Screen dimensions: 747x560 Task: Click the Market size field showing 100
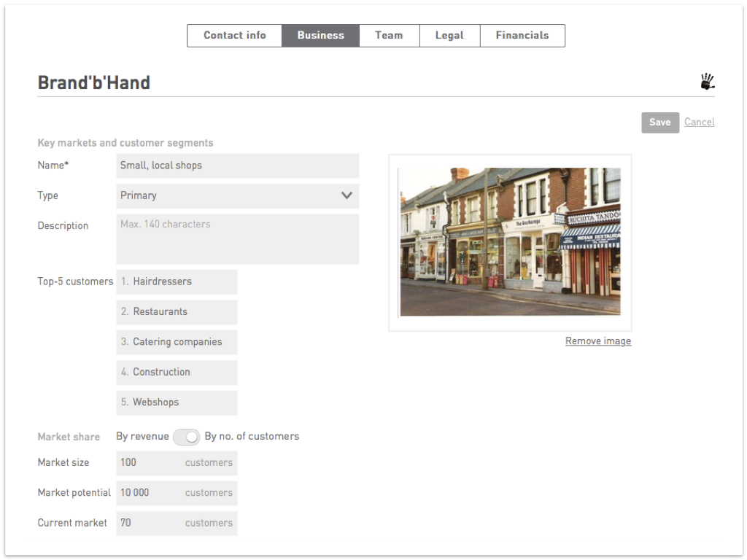[177, 463]
